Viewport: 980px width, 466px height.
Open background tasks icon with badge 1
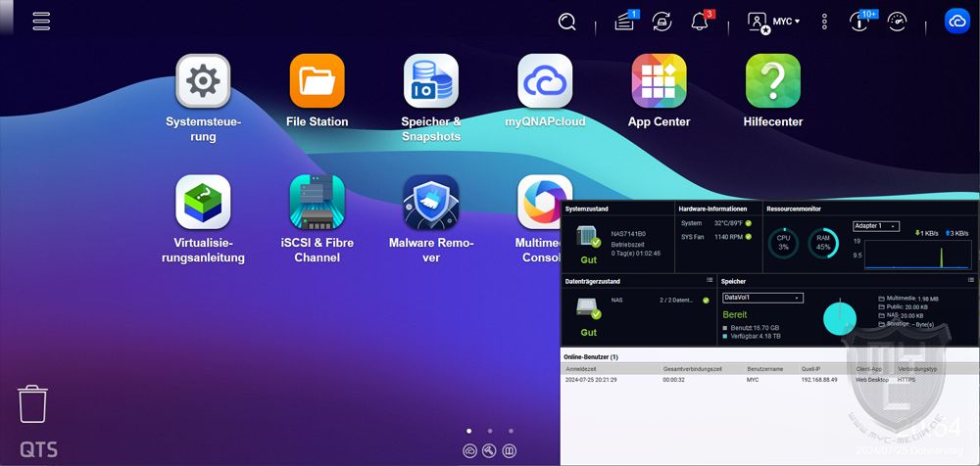tap(624, 22)
